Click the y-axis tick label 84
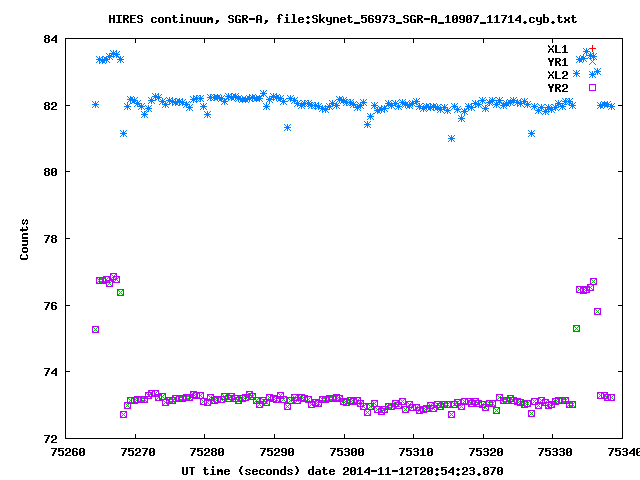 tap(51, 39)
